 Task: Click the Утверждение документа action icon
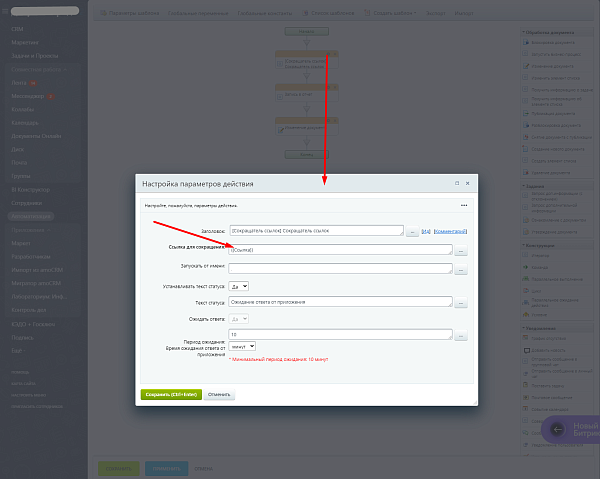[526, 232]
